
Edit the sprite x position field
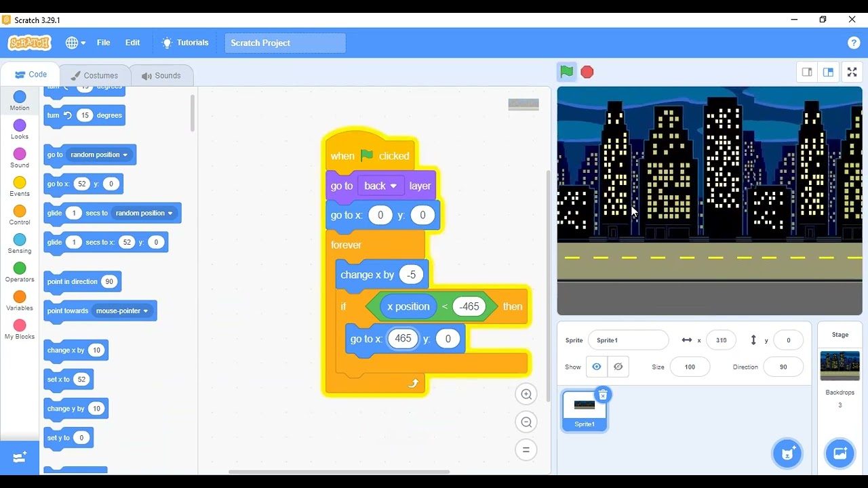pyautogui.click(x=721, y=340)
